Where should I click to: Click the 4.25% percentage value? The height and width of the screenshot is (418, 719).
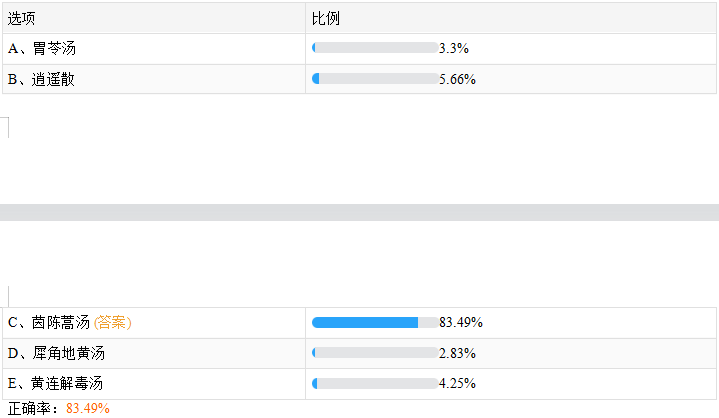click(x=457, y=383)
